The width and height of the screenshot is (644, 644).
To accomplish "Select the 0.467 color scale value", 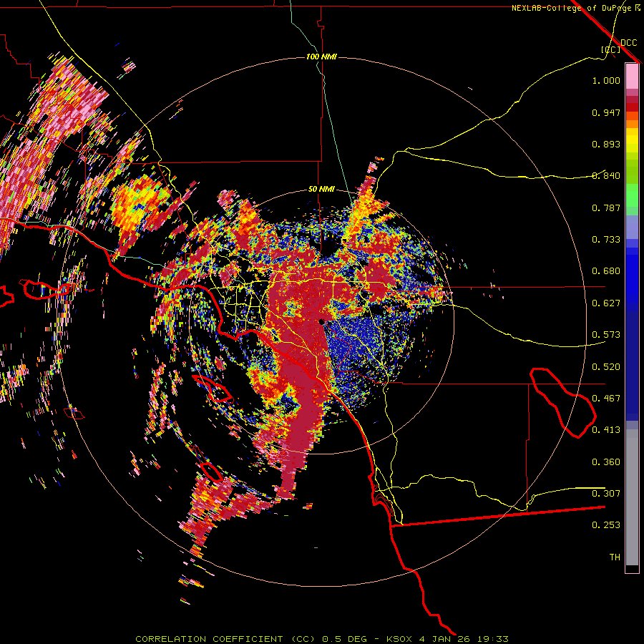I will pos(606,399).
